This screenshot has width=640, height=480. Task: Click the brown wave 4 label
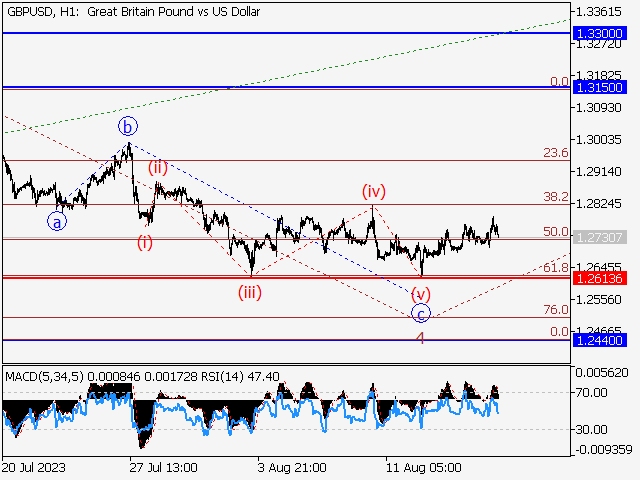click(x=421, y=338)
